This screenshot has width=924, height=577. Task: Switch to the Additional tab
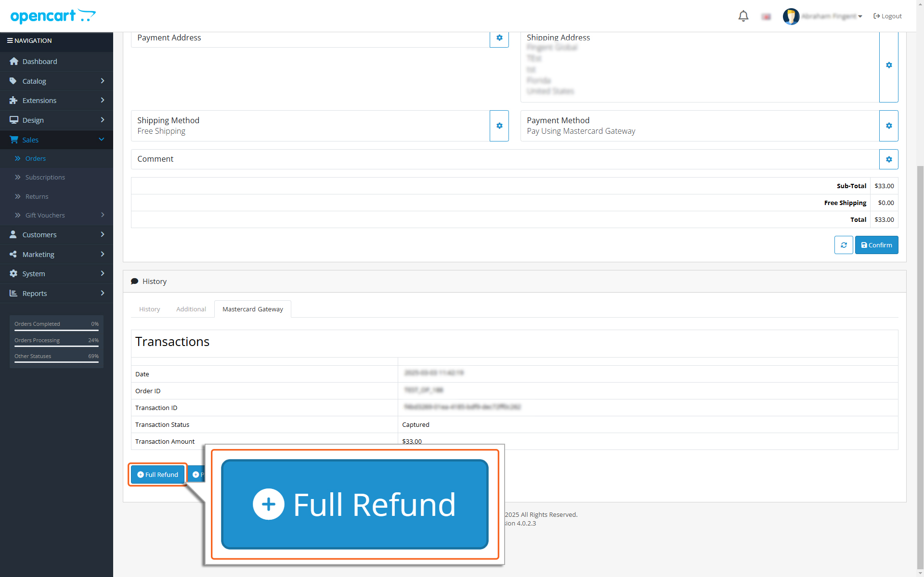coord(191,309)
